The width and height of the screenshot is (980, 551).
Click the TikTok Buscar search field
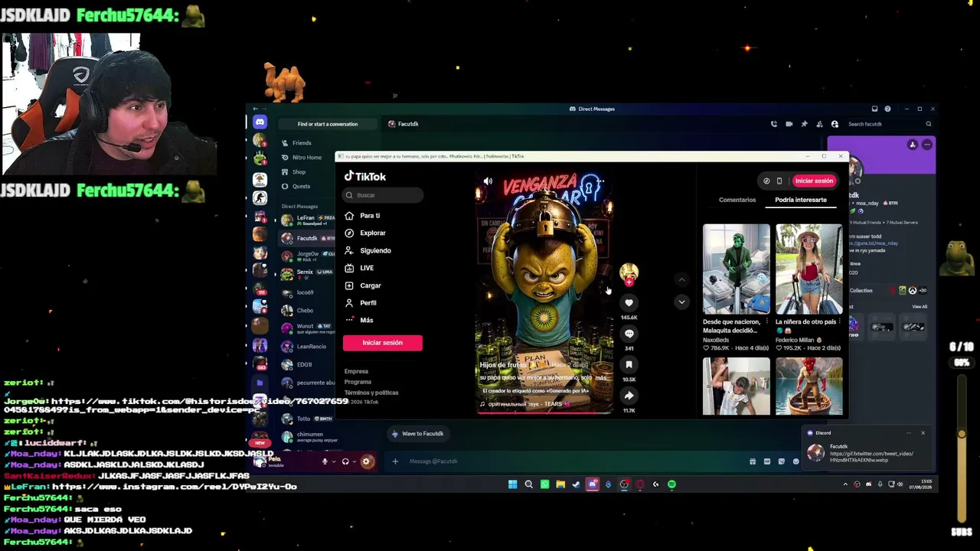[383, 195]
